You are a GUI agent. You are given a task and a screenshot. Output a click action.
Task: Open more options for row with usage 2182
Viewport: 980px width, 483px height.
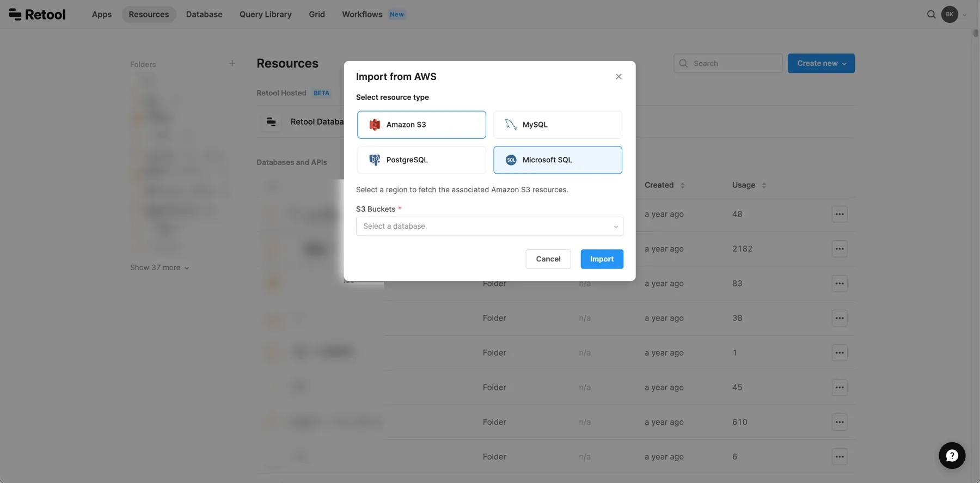840,249
